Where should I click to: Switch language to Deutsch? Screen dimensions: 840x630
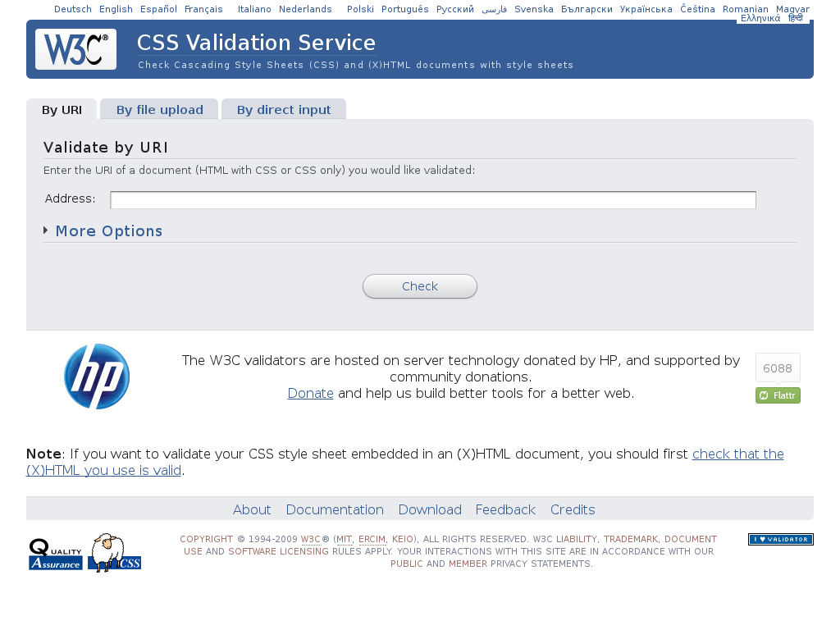coord(73,9)
